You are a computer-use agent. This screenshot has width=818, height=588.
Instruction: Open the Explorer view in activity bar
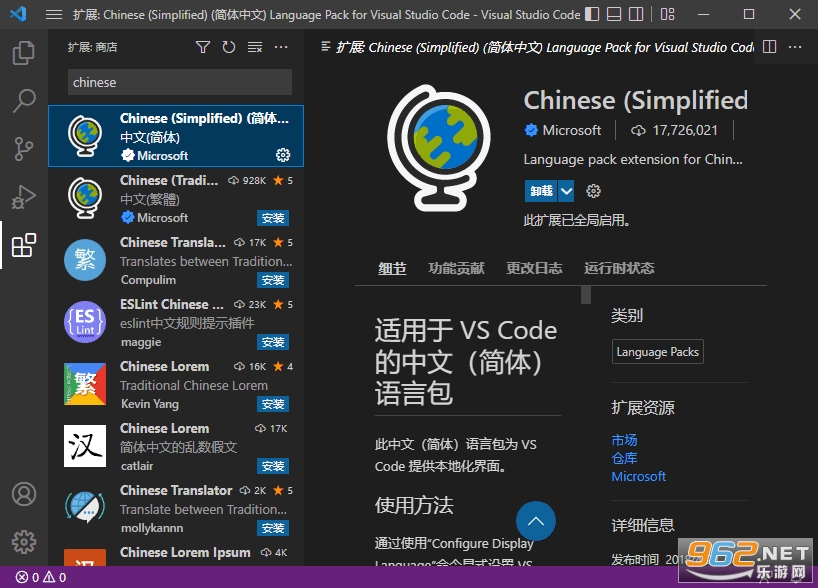(23, 53)
